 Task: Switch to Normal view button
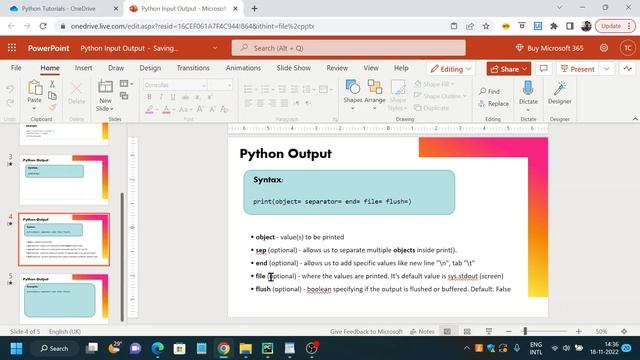[448, 331]
